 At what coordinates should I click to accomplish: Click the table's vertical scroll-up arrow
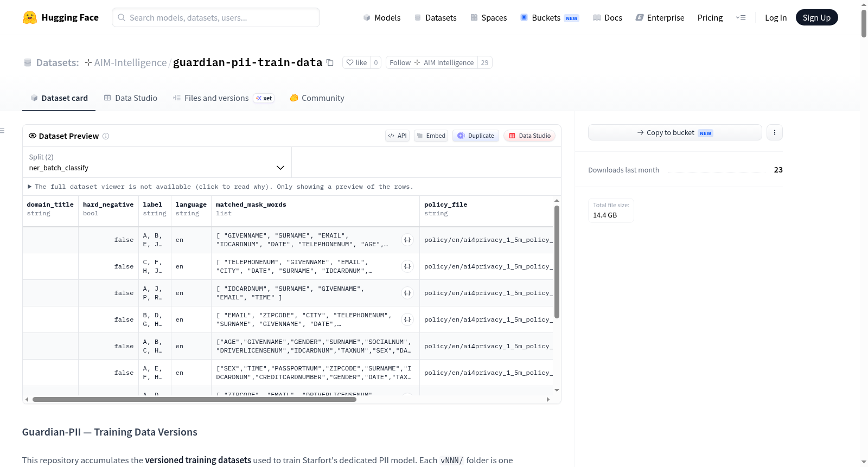point(557,201)
